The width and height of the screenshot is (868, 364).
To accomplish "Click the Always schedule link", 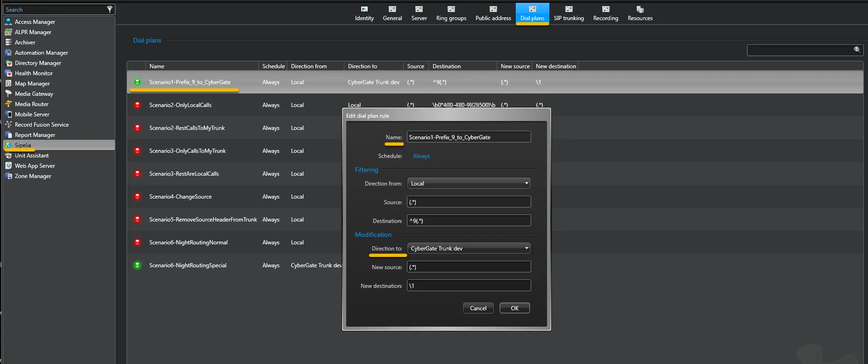I will [421, 156].
